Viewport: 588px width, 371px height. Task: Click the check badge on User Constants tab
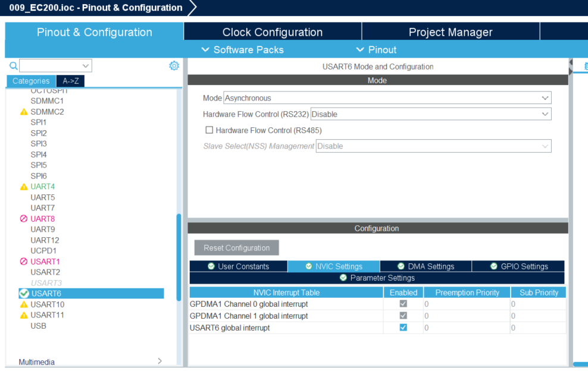click(x=211, y=266)
